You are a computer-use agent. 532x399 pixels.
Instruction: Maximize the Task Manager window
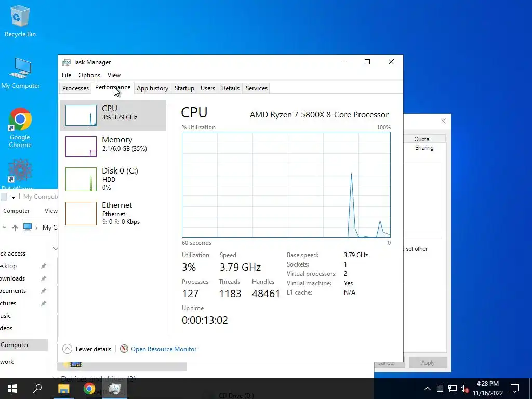pyautogui.click(x=367, y=62)
